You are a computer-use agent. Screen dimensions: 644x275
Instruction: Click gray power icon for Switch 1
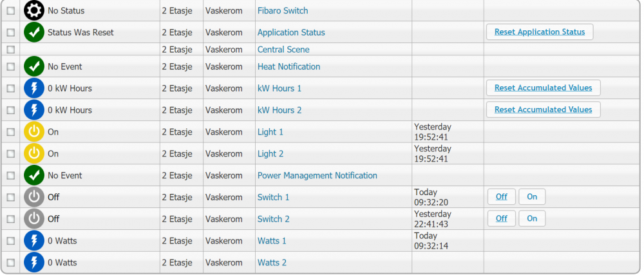33,197
